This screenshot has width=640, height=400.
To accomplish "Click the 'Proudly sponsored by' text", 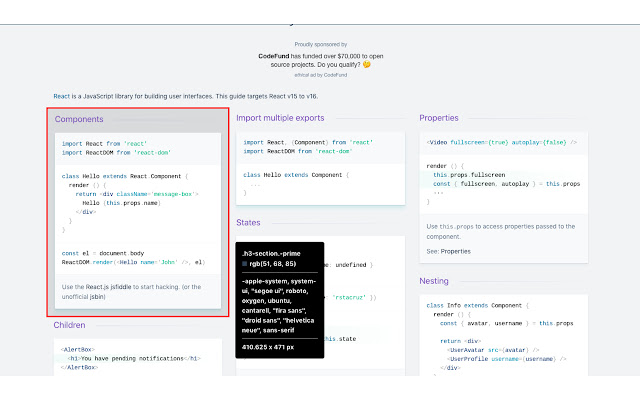I will (x=321, y=44).
